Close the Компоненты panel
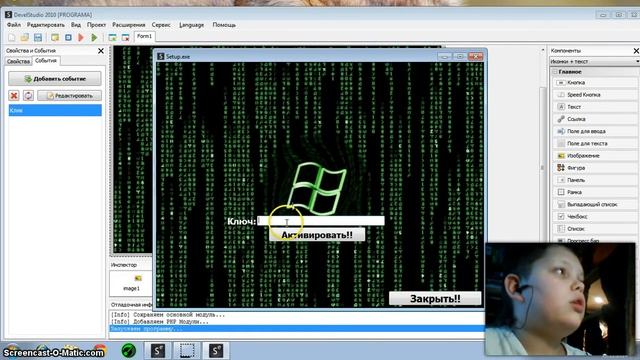 636,51
